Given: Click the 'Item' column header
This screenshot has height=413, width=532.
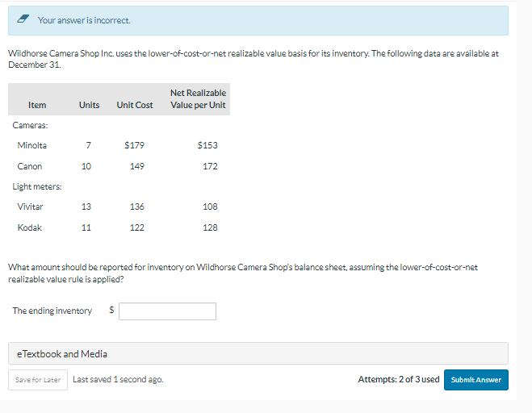Looking at the screenshot, I should coord(37,105).
